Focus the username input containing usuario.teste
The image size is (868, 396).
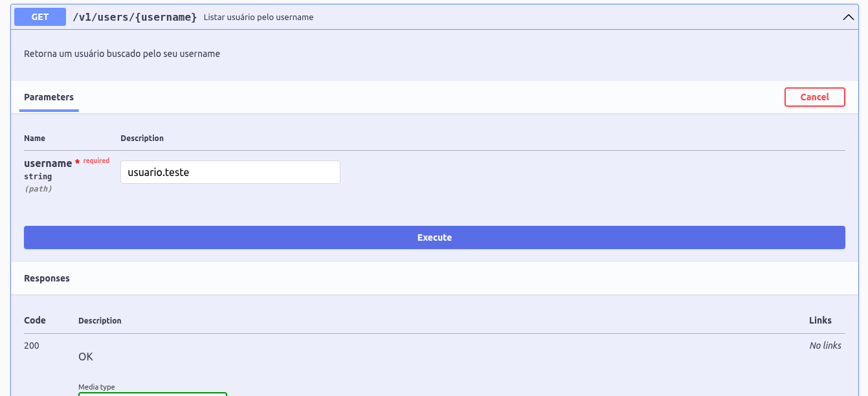[230, 172]
